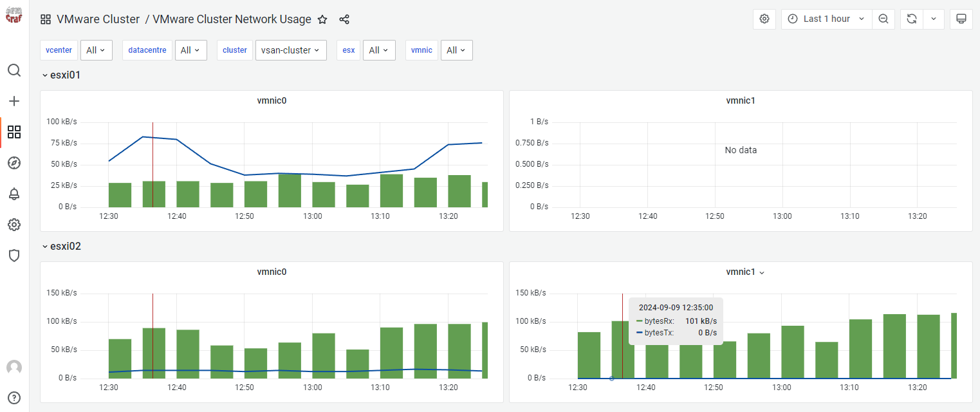Open the Explore compass icon

click(x=14, y=163)
